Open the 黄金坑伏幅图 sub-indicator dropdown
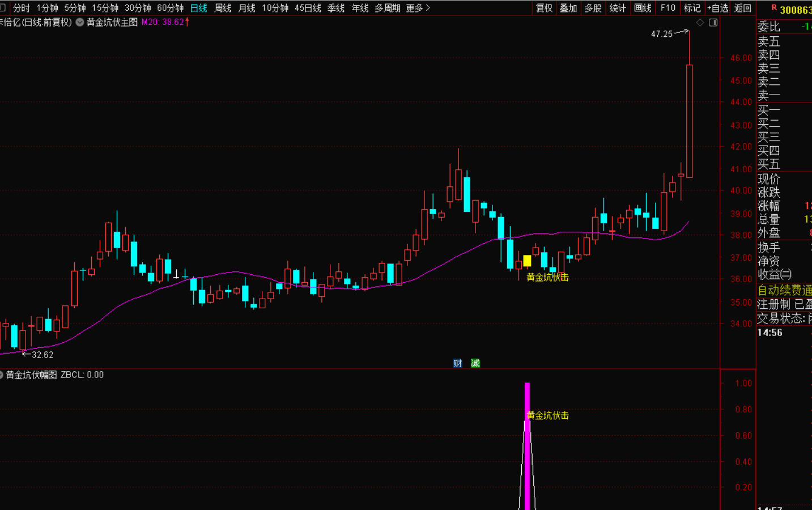Screen dimensions: 812x510 (x=2, y=375)
